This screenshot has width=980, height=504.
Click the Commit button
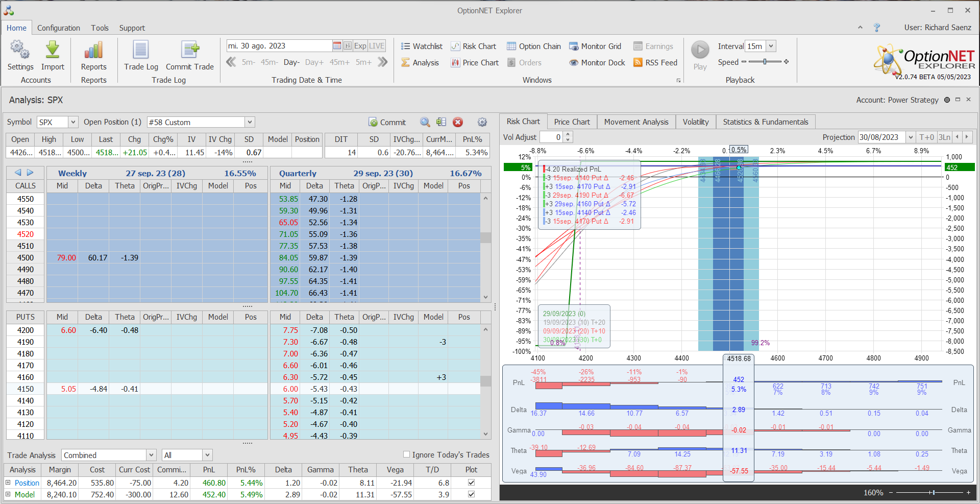point(387,123)
